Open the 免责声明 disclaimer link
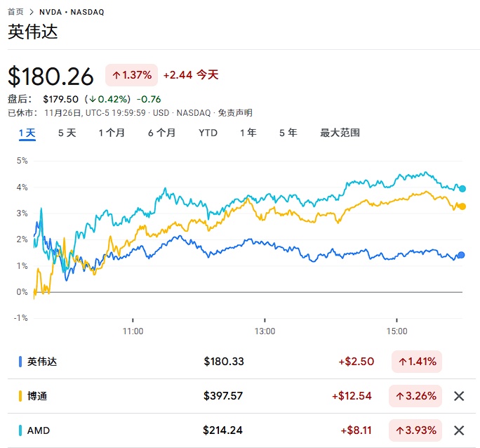Screen dimensions: 480x448 pos(235,112)
